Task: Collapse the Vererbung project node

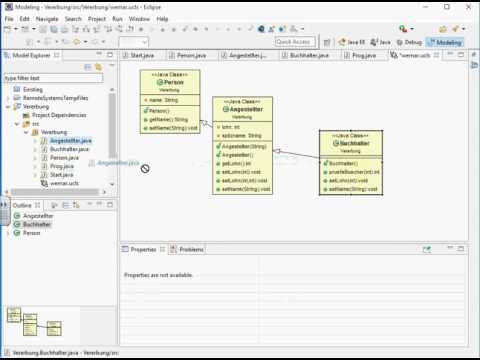Action: tap(8, 107)
